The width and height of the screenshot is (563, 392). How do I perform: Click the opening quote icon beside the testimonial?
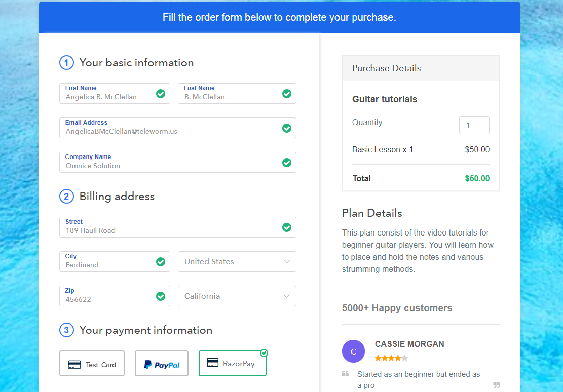pos(345,374)
